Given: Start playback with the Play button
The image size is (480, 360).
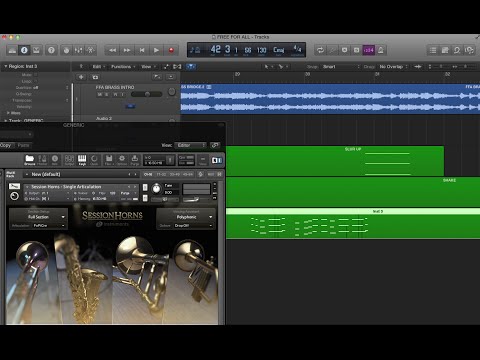Looking at the screenshot, I should pos(156,50).
